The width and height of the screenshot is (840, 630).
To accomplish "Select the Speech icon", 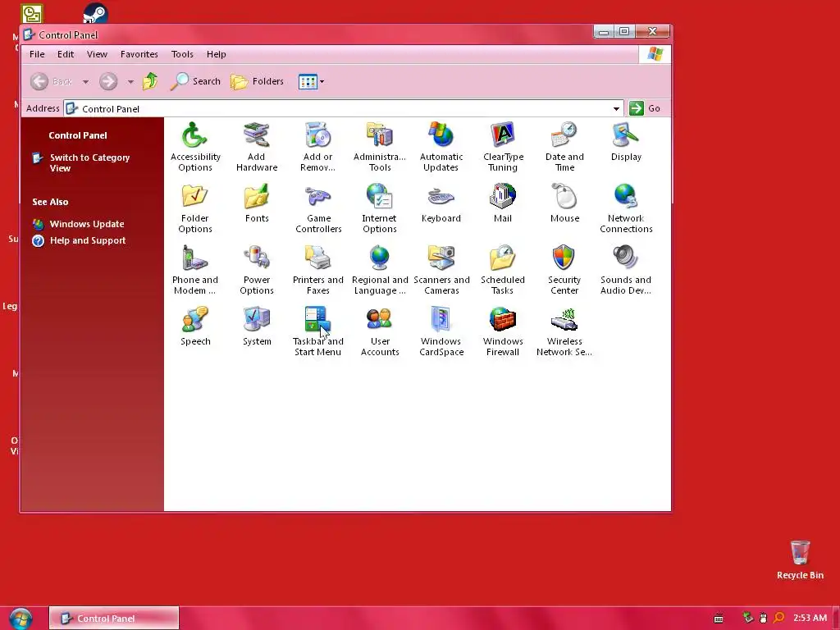I will (195, 326).
